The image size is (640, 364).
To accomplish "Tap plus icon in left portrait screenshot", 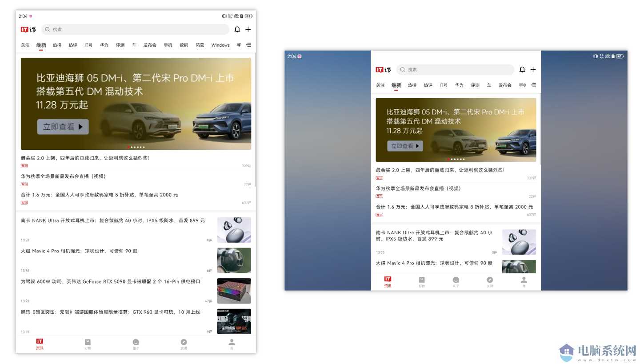I will click(x=248, y=29).
